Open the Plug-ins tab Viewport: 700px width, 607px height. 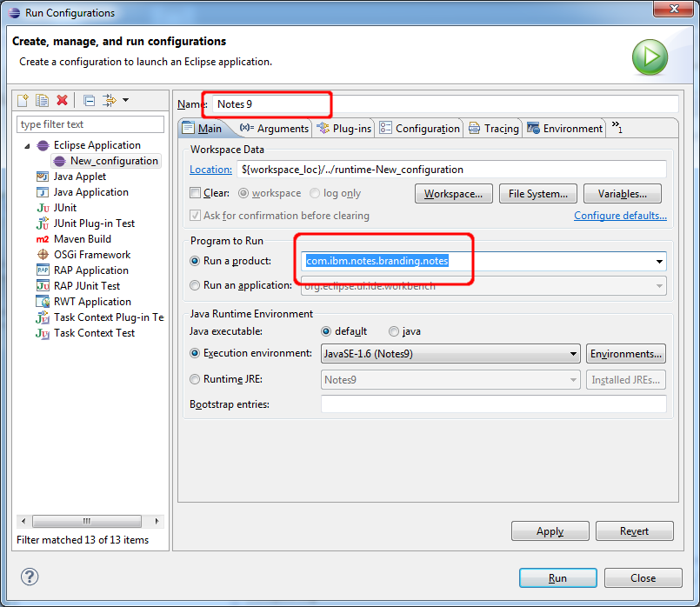(344, 129)
